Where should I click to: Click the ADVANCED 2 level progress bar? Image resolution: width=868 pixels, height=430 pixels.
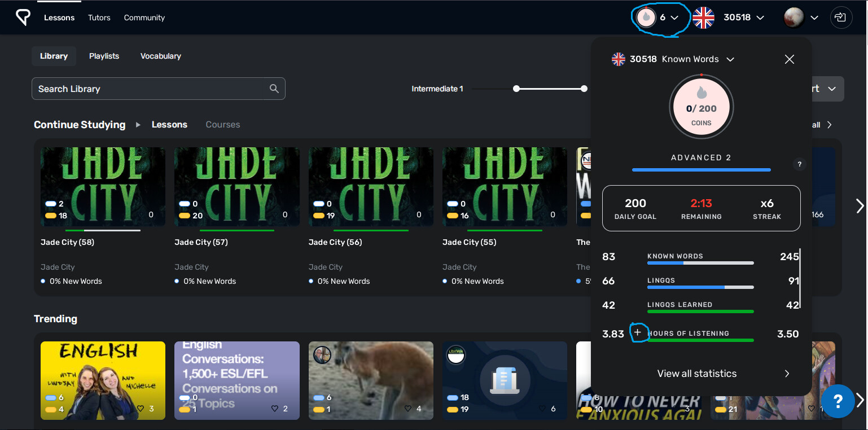(702, 169)
